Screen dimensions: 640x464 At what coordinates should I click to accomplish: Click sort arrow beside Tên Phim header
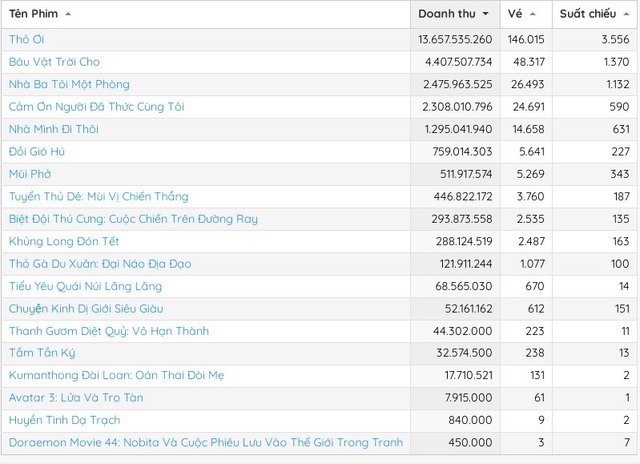click(x=68, y=15)
